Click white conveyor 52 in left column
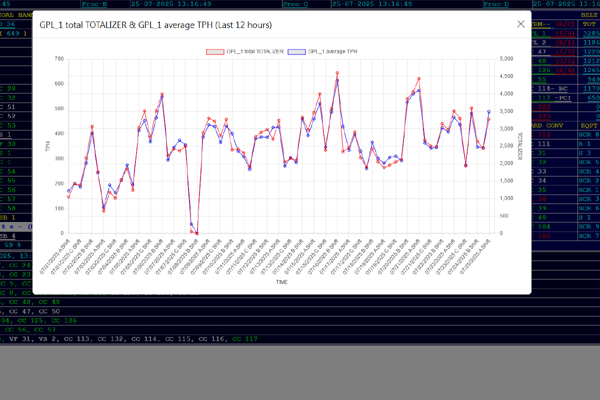 point(11,116)
